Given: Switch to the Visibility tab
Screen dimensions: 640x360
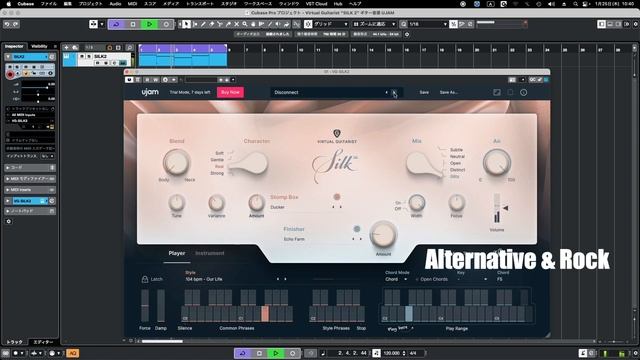Looking at the screenshot, I should click(x=39, y=47).
